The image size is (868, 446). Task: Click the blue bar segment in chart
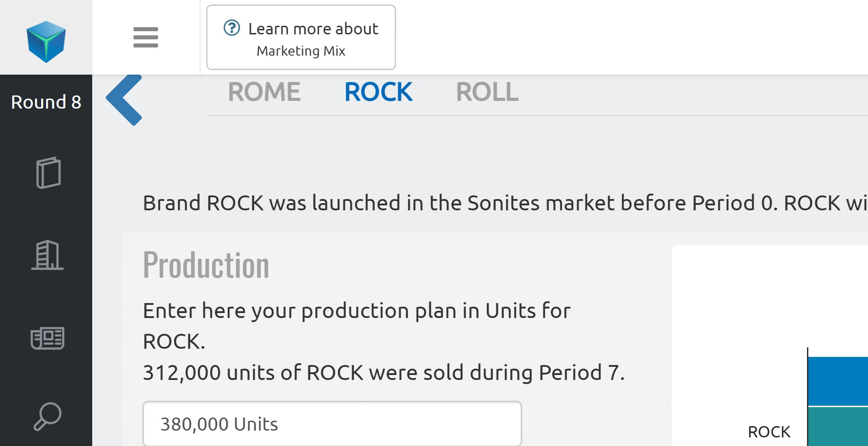click(x=838, y=381)
